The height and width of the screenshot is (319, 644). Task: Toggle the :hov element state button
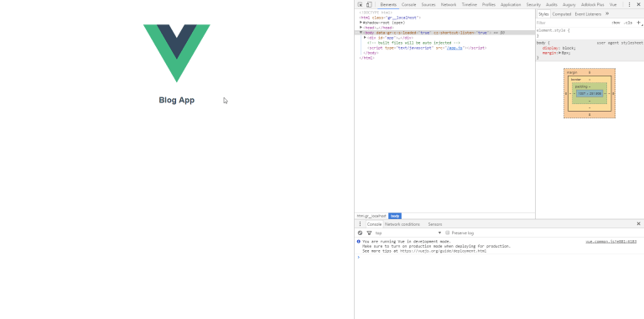[615, 23]
